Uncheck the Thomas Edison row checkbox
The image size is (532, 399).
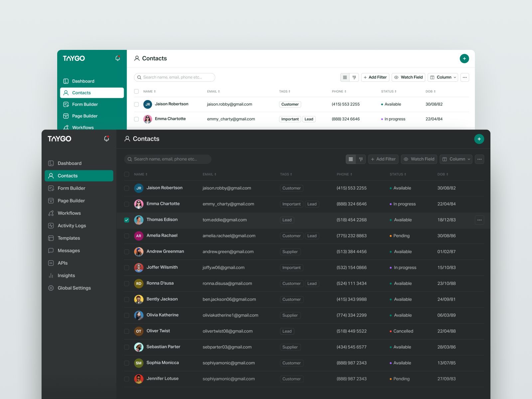click(x=127, y=220)
